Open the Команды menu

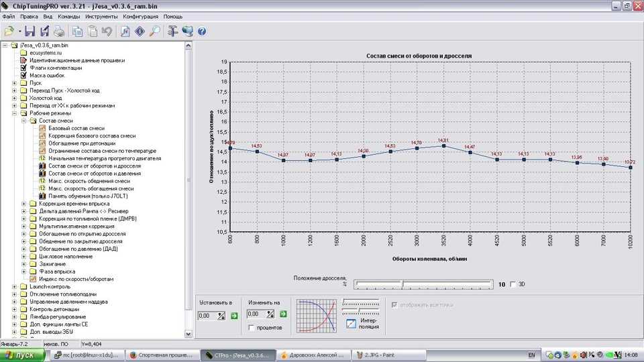click(68, 17)
